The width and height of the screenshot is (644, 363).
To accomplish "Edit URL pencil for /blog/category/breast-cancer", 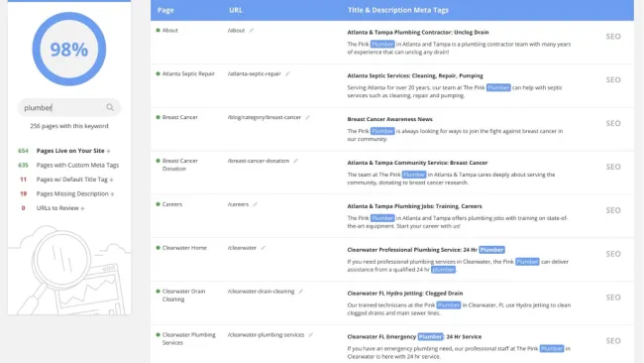I will [x=307, y=117].
